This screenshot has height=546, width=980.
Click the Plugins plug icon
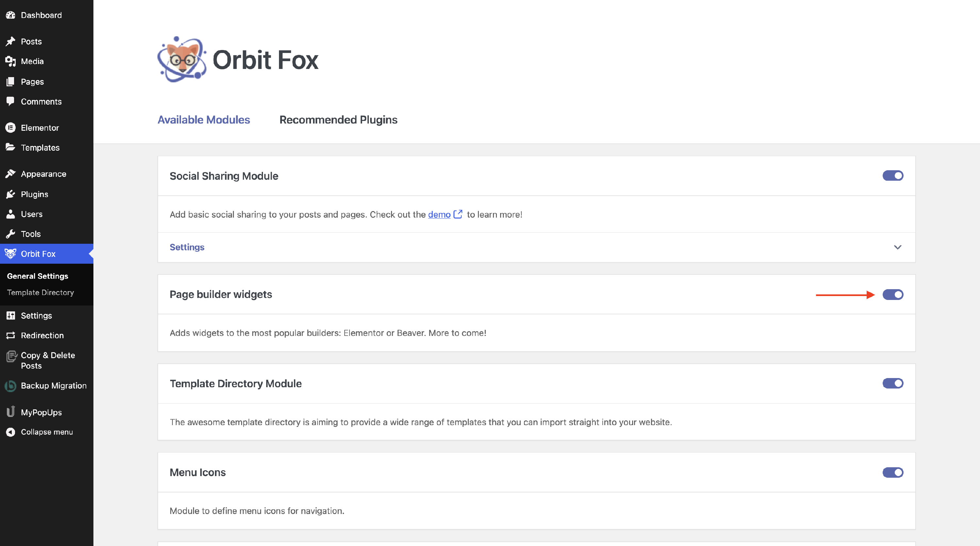tap(11, 194)
